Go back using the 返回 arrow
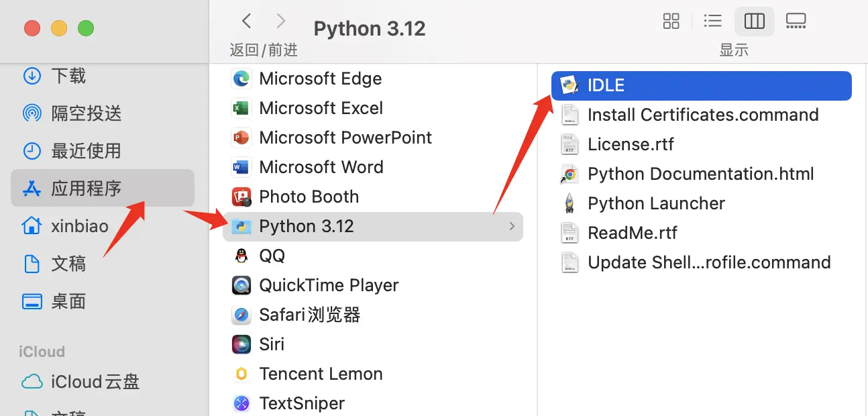Image resolution: width=868 pixels, height=416 pixels. click(x=246, y=21)
